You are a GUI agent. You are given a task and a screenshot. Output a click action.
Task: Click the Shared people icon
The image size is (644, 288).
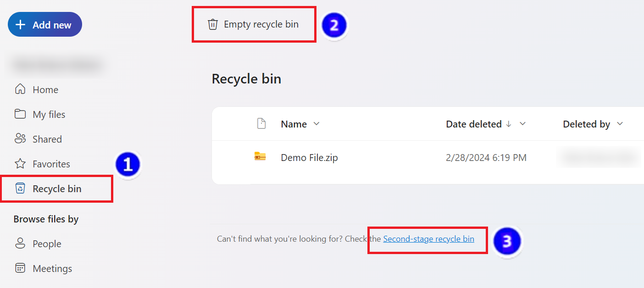click(x=20, y=139)
